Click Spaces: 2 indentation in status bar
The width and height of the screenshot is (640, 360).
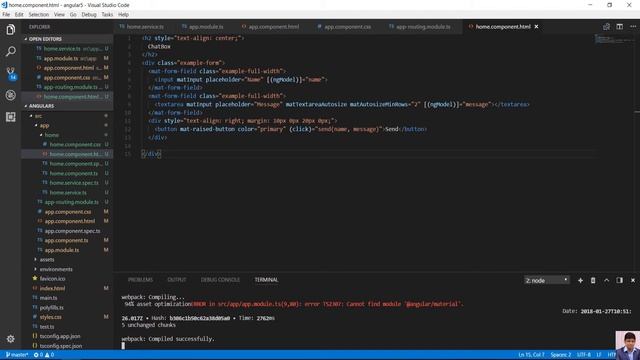[x=561, y=355]
